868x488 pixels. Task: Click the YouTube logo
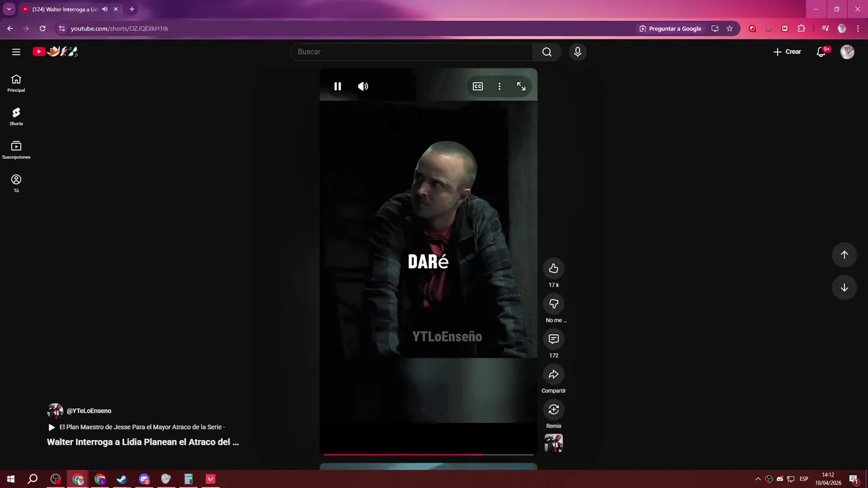[55, 52]
